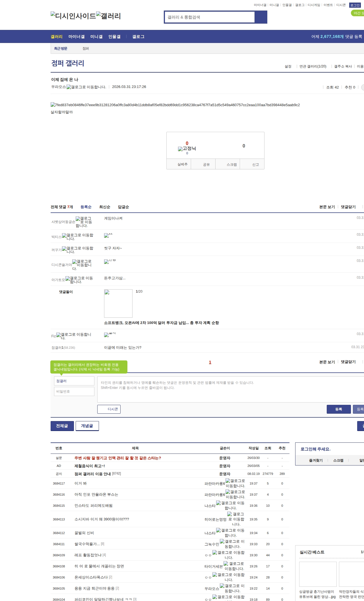The image size is (364, 601).
Task: Select the 개념글 tab
Action: coord(87,426)
